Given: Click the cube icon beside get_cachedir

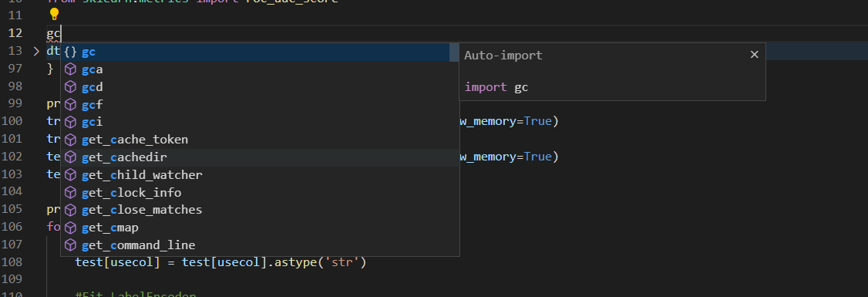Looking at the screenshot, I should tap(70, 157).
